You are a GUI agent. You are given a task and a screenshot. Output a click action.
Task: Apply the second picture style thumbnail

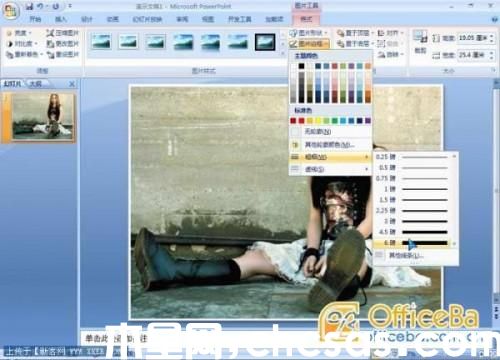click(x=129, y=42)
